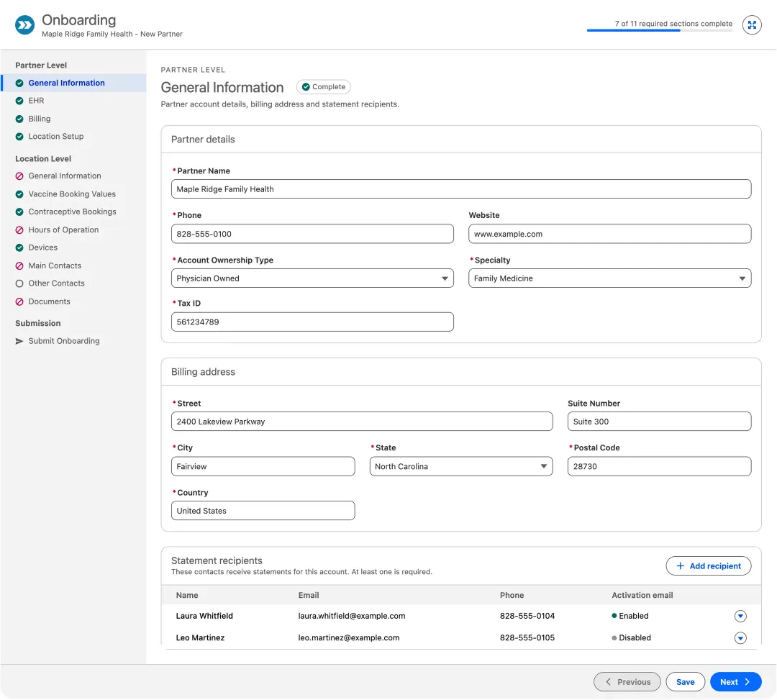Open the Specialty dropdown
Screen dimensions: 777x700
[x=609, y=278]
